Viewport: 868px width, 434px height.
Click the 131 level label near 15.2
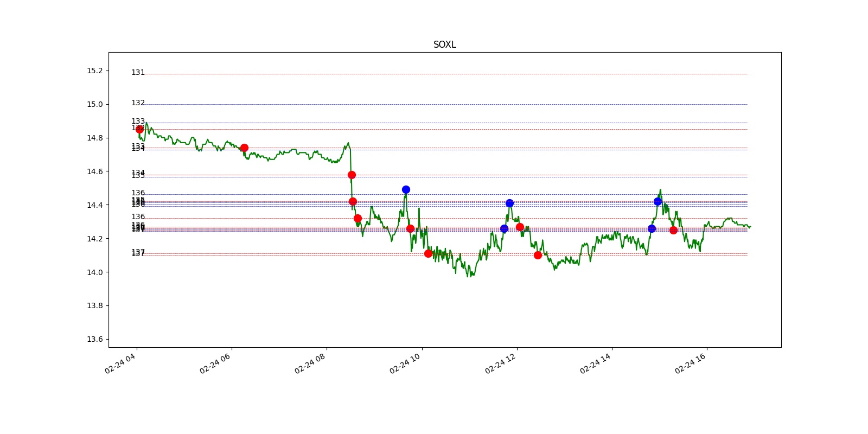[x=138, y=72]
